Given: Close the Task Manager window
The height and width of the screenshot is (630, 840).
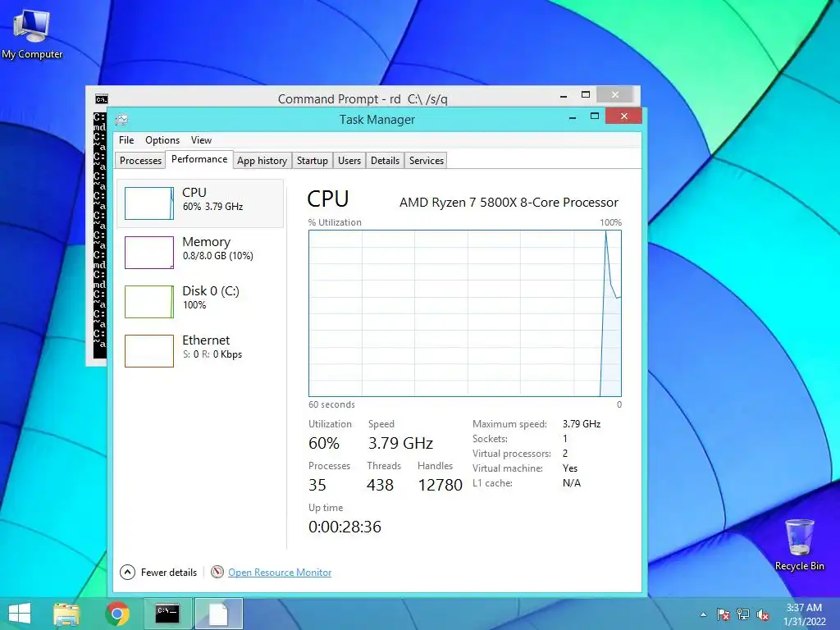Looking at the screenshot, I should coord(623,116).
